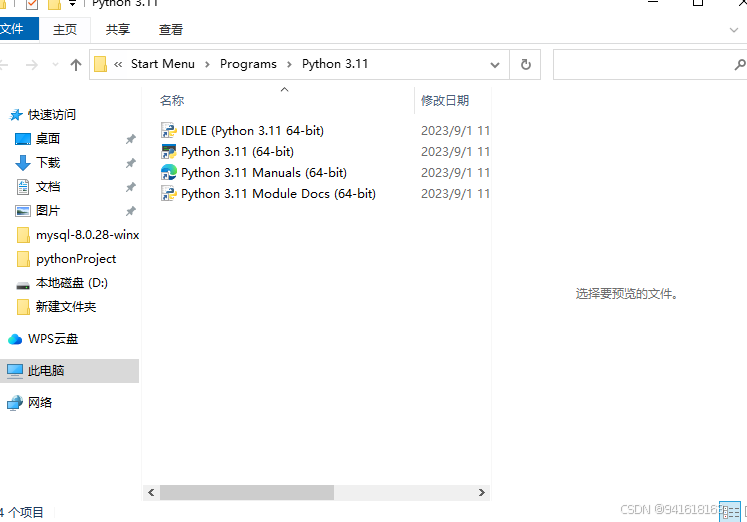Click the search magnifier icon

pos(739,64)
